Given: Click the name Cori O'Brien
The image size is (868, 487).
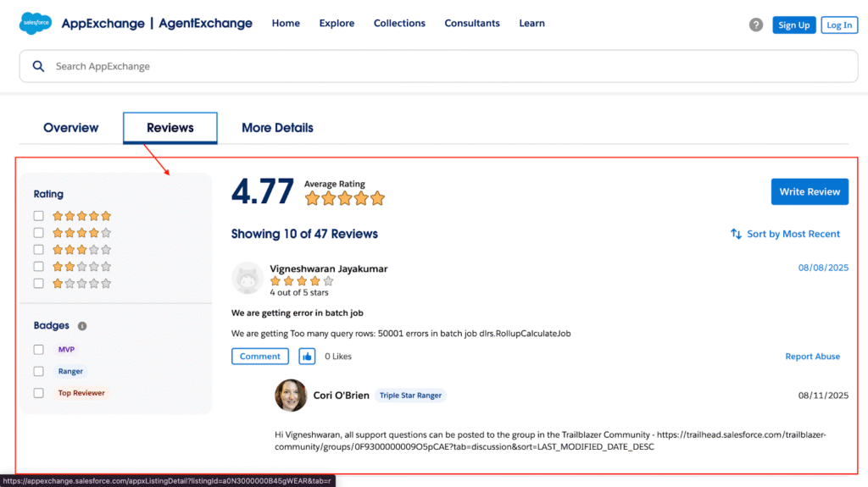Looking at the screenshot, I should coord(341,396).
